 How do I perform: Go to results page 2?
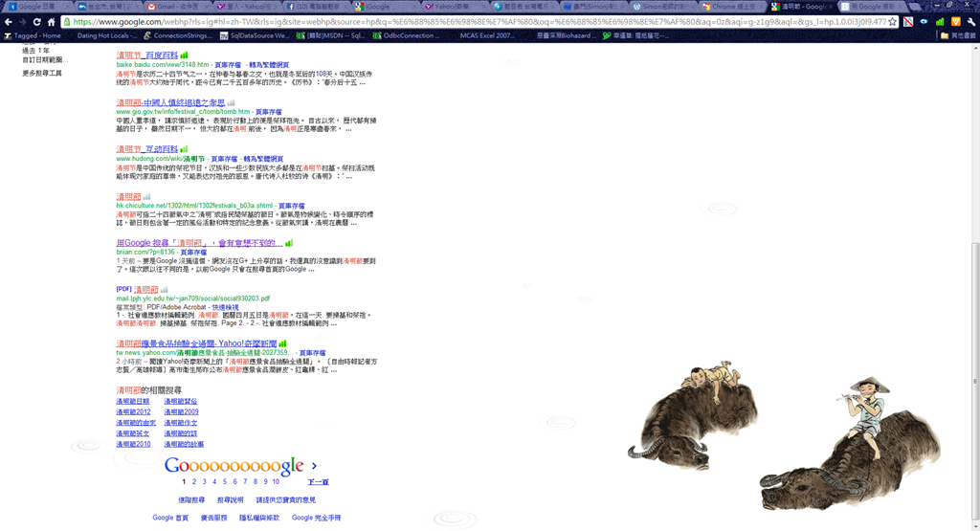[x=193, y=481]
